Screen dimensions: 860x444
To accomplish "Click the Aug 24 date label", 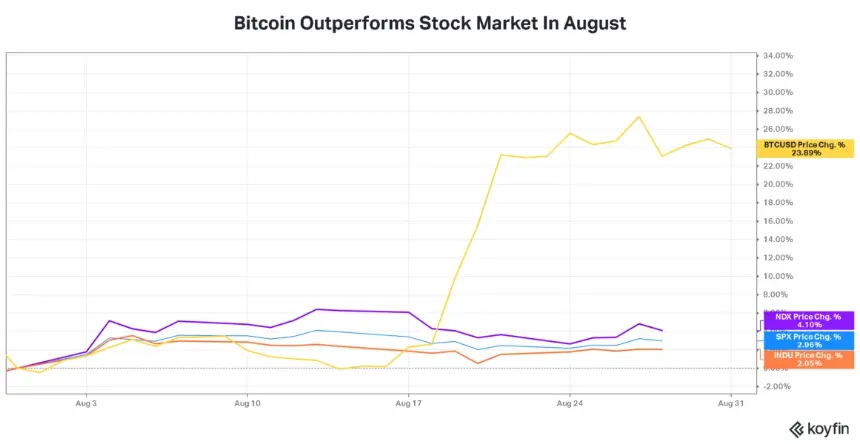I will click(x=570, y=404).
